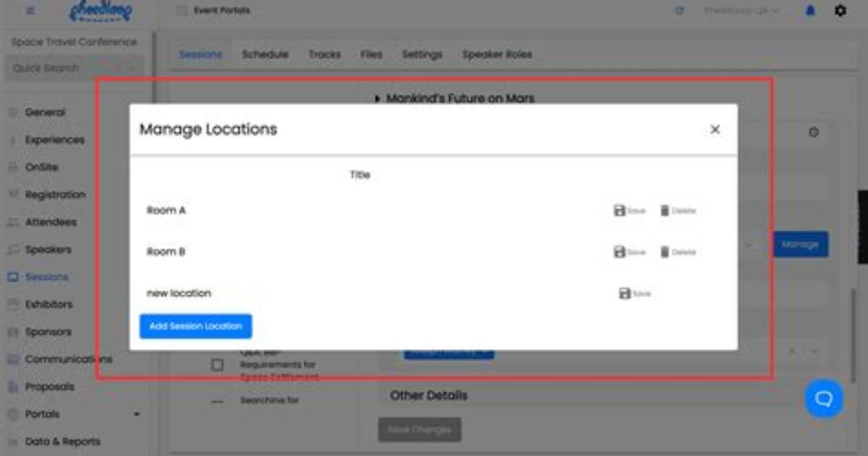This screenshot has width=868, height=456.
Task: Click the Quick Search field
Action: 74,68
